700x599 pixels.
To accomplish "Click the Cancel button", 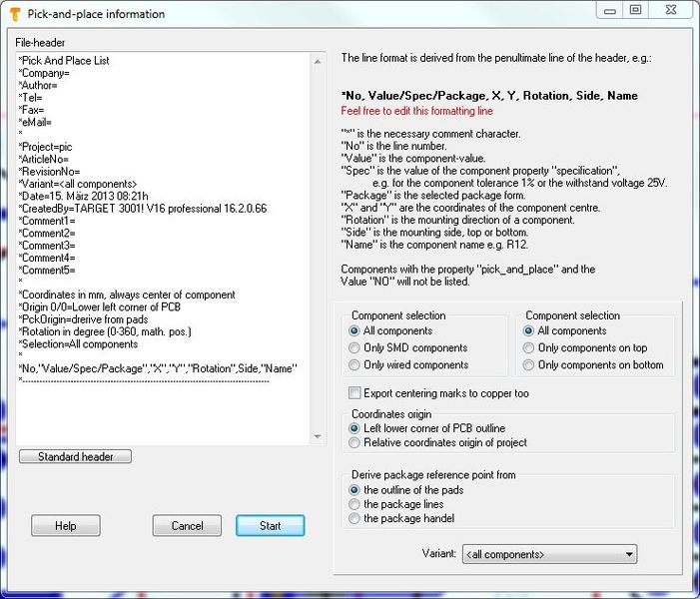I will tap(187, 526).
